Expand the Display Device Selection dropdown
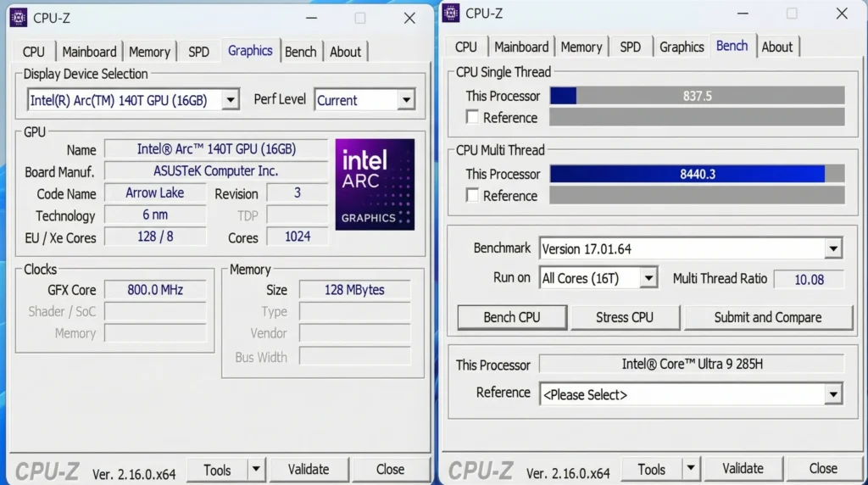Screen dimensions: 868x485 tap(230, 100)
